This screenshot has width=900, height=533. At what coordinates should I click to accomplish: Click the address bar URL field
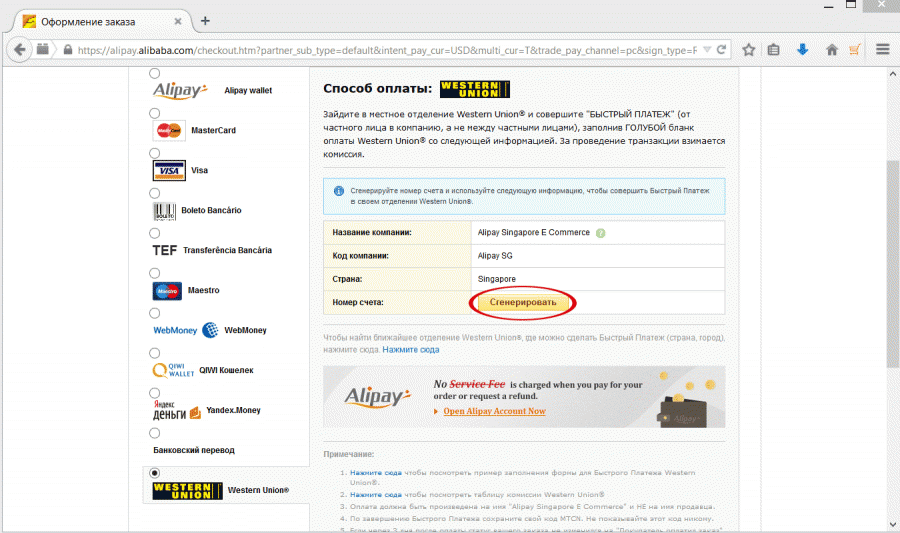point(386,50)
